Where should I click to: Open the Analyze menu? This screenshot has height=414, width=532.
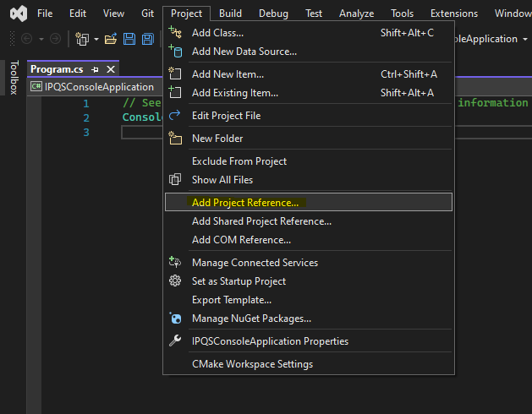point(357,14)
